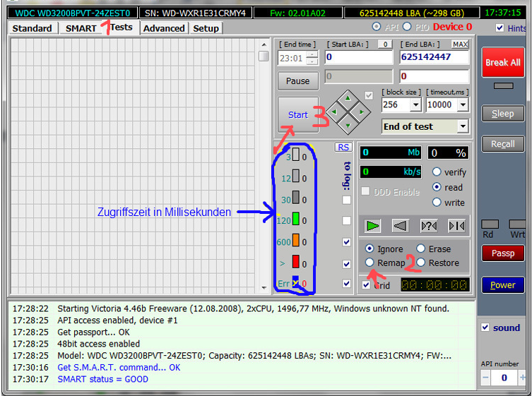
Task: Toggle the sound checkbox
Action: tap(485, 328)
